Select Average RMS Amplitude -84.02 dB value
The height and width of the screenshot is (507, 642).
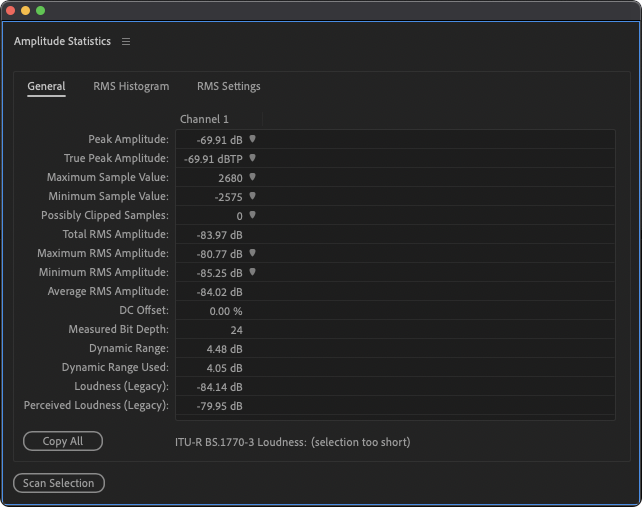pyautogui.click(x=219, y=292)
